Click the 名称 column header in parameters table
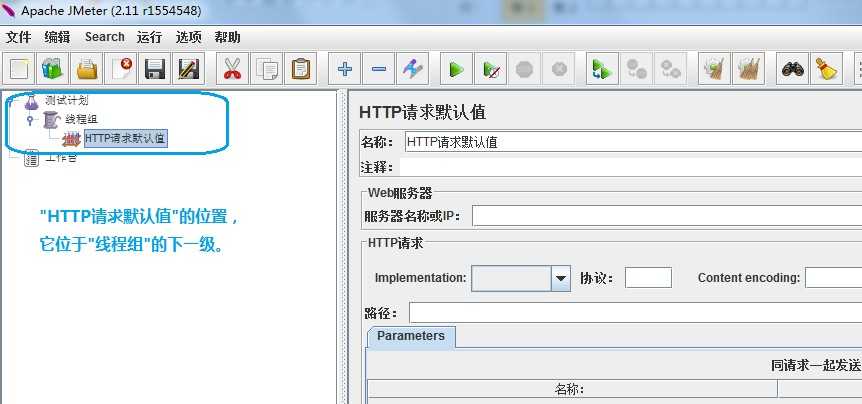Viewport: 862px width, 404px height. point(572,389)
